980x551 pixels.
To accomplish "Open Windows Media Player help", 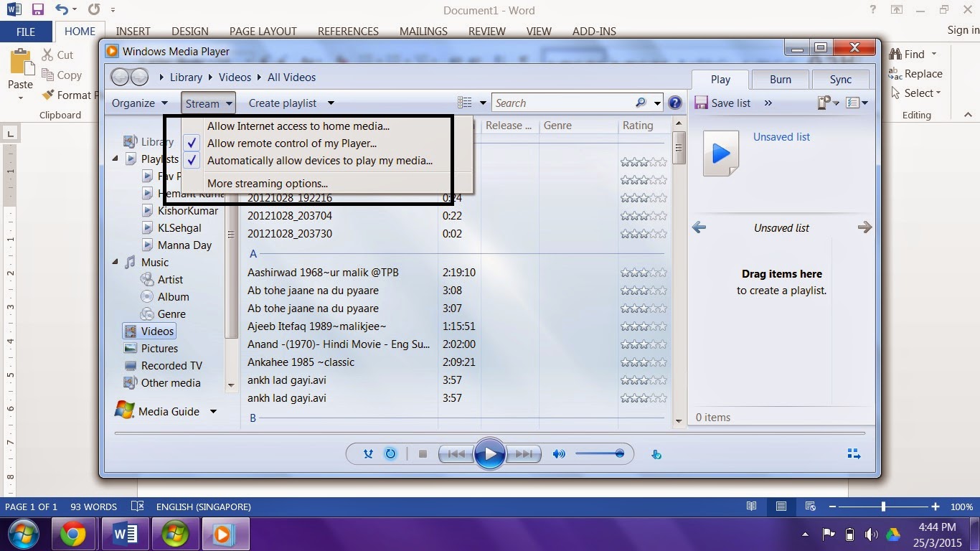I will [x=674, y=102].
